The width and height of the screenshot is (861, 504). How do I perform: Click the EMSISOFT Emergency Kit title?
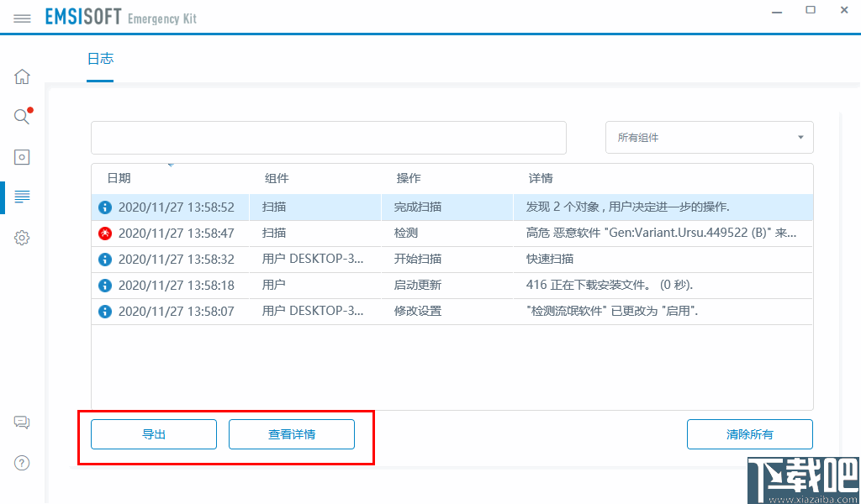click(121, 16)
